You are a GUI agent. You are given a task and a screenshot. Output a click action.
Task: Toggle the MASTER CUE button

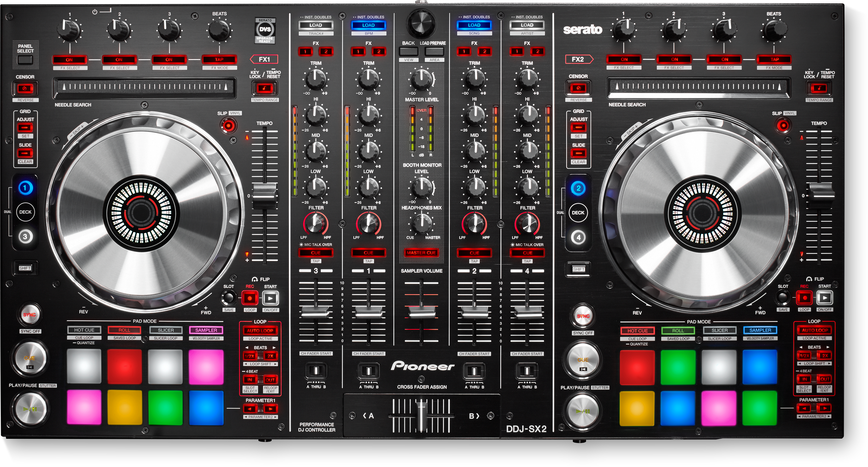421,252
